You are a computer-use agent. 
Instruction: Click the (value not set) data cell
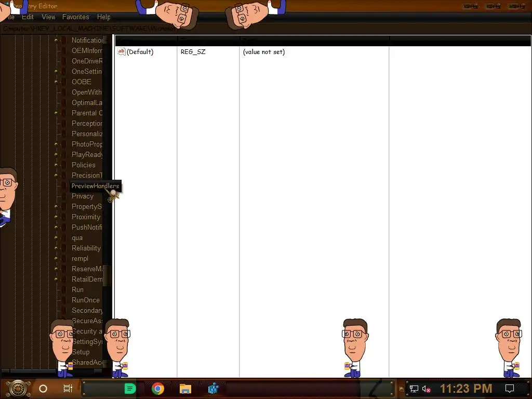tap(264, 52)
